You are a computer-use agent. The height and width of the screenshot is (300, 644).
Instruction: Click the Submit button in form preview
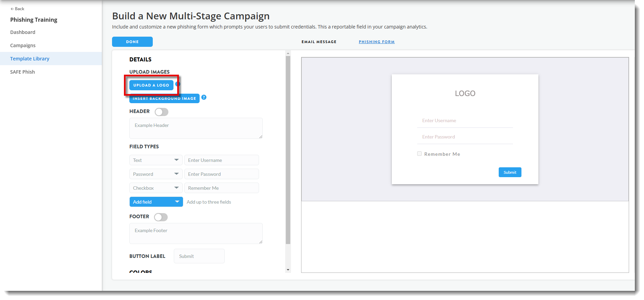510,172
